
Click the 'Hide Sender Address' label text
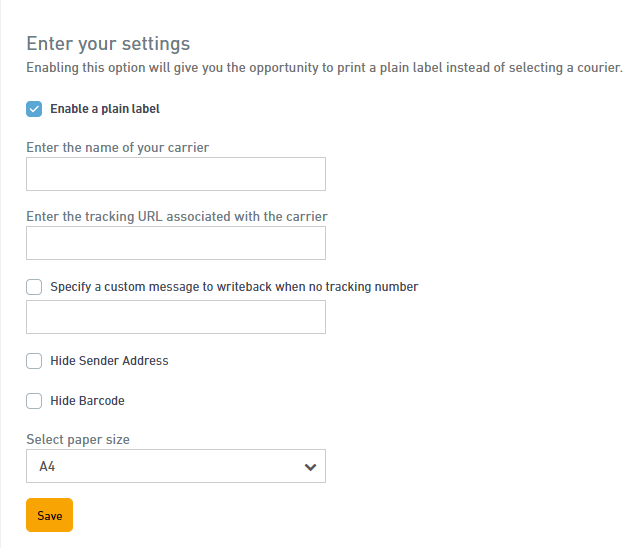pos(109,361)
